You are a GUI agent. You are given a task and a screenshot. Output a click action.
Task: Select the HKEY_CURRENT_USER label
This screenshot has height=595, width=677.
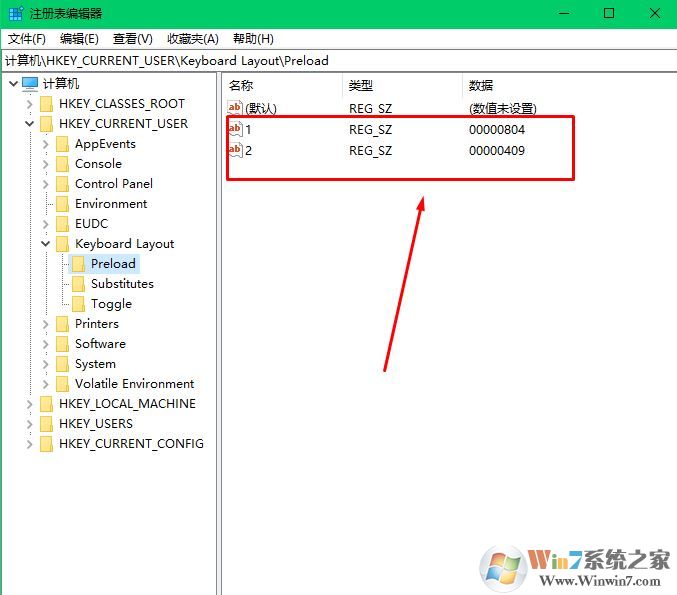(123, 124)
